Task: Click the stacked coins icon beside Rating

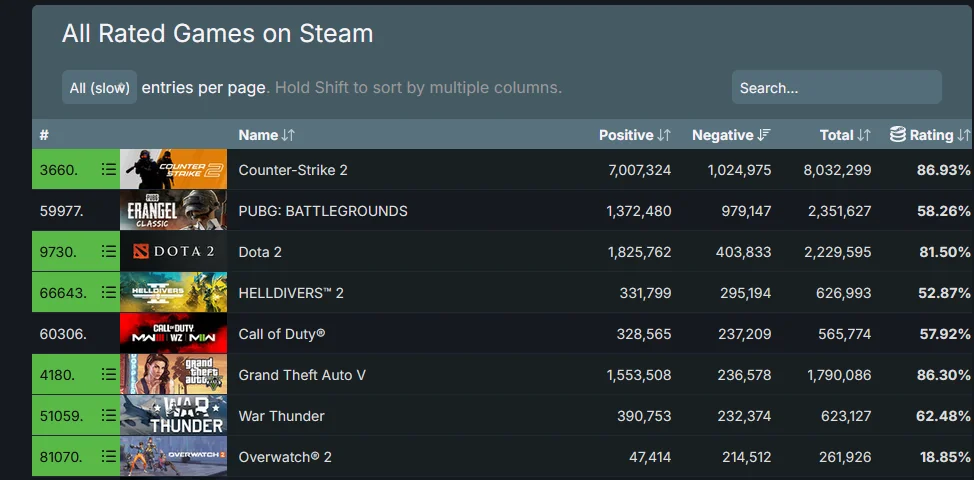Action: tap(897, 134)
